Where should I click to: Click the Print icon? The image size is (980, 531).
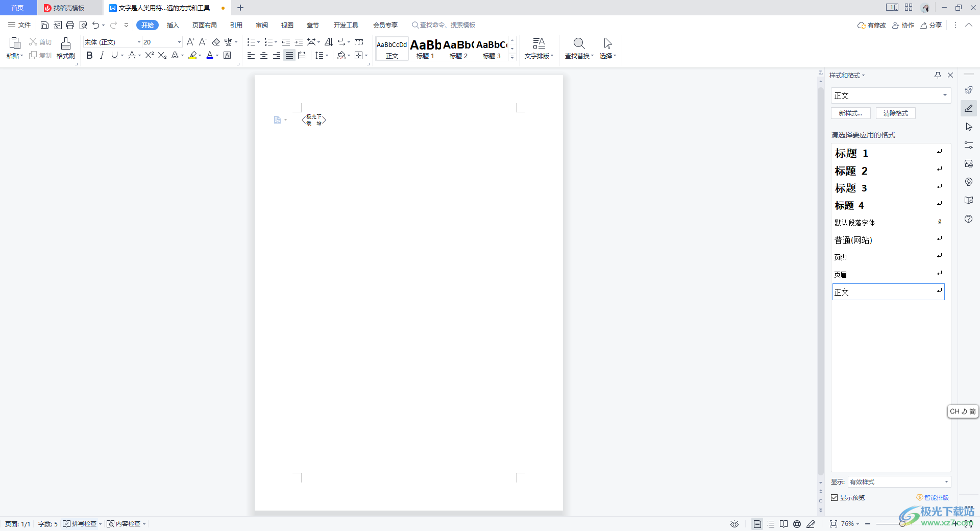pos(70,25)
